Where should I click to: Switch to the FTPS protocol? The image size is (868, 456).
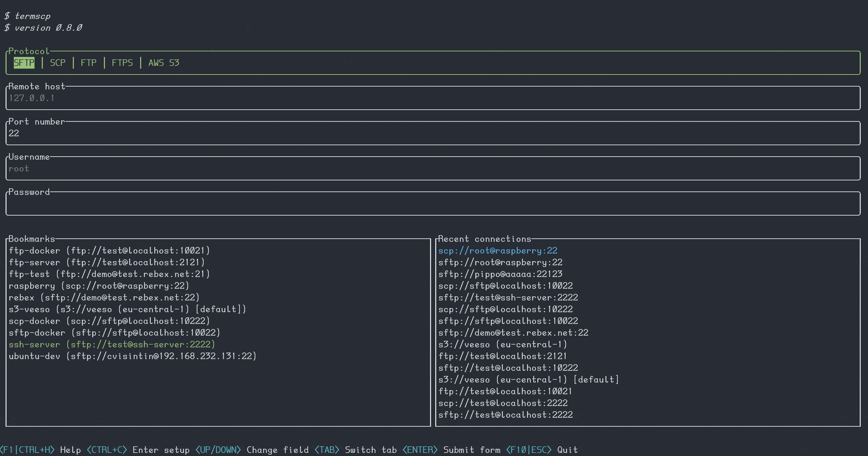pyautogui.click(x=122, y=63)
